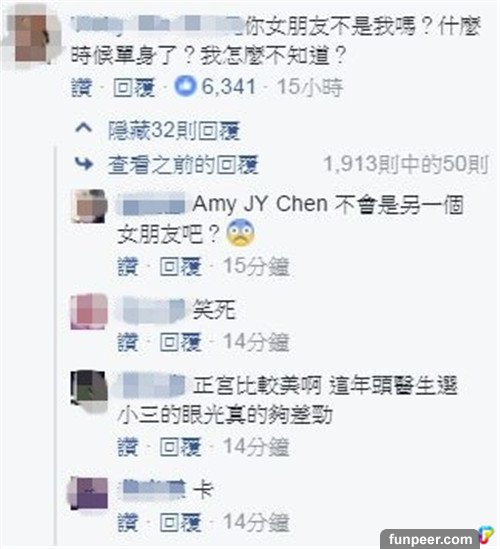
Task: Open the top commenter's pixelated profile avatar
Action: 31,36
